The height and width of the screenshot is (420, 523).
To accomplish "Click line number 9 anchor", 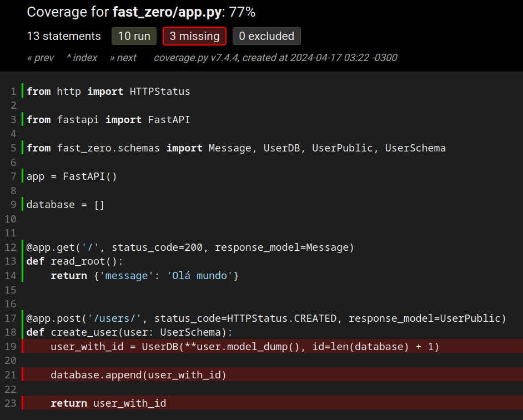I will point(13,205).
